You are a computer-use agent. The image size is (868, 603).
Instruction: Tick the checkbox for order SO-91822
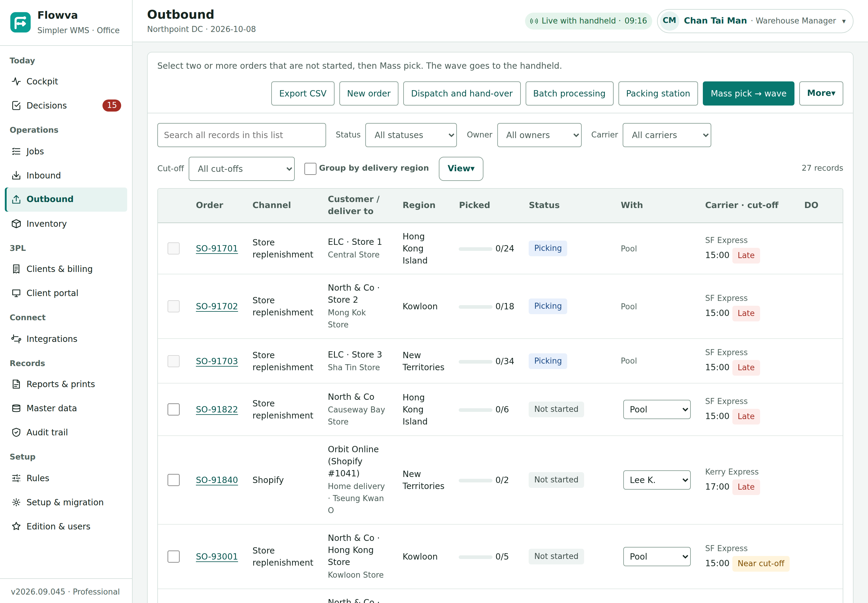pyautogui.click(x=173, y=409)
